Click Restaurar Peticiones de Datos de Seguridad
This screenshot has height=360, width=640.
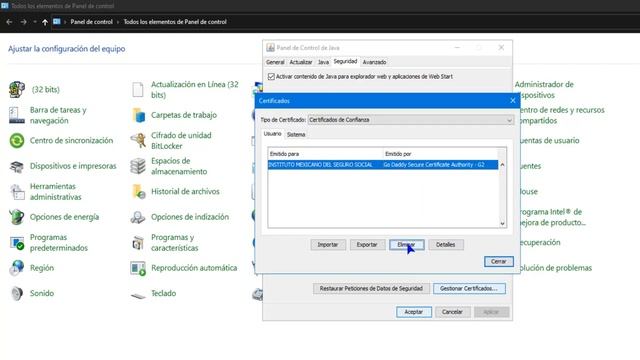tap(371, 289)
